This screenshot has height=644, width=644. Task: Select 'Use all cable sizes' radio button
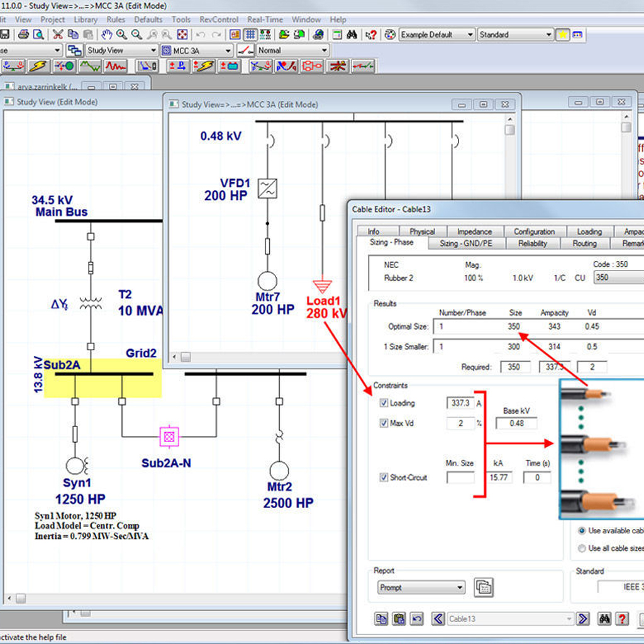[x=582, y=548]
